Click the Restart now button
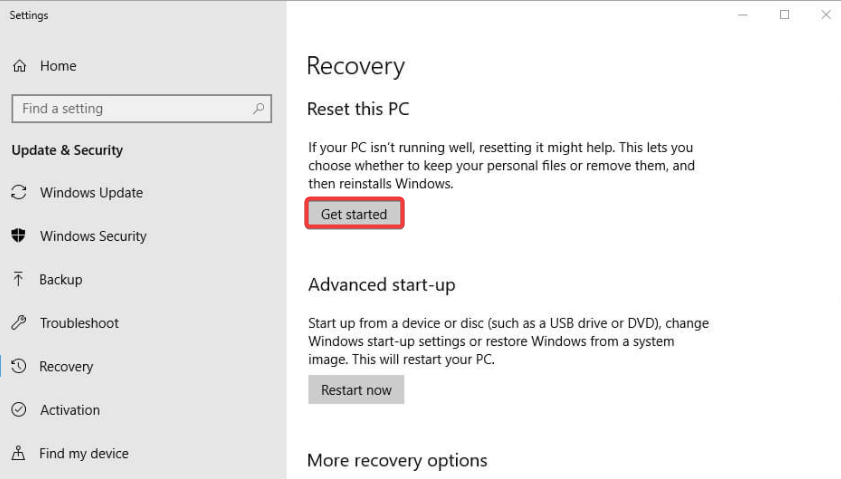This screenshot has width=841, height=479. [x=356, y=389]
